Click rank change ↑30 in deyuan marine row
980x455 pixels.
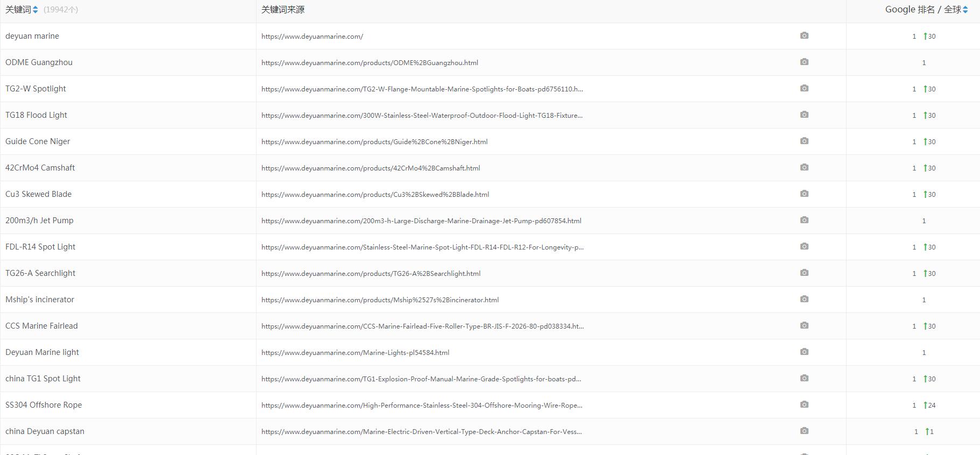click(929, 36)
